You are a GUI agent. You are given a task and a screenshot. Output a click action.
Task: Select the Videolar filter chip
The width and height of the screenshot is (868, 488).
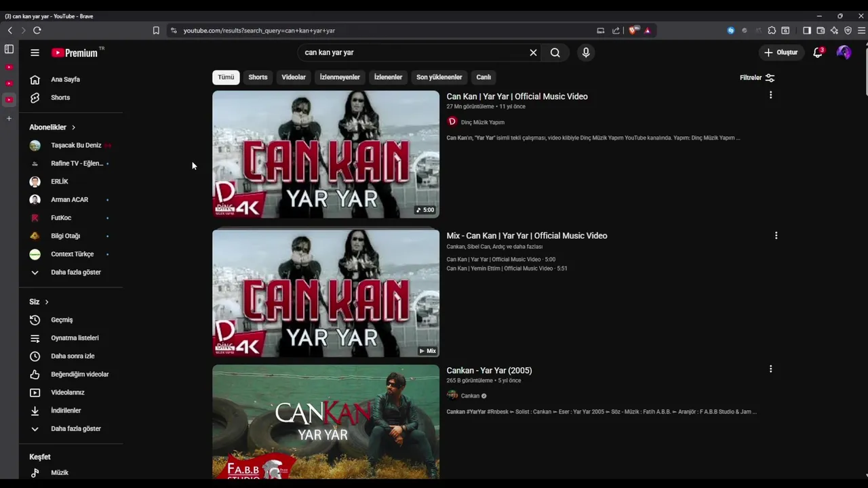pyautogui.click(x=294, y=77)
